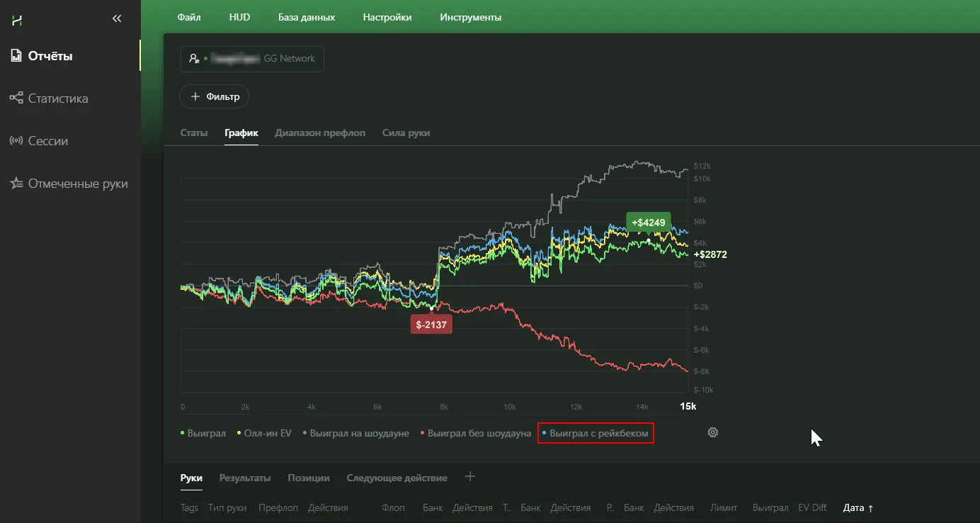
Task: Click the +$4249 peak marker on chart
Action: 648,223
